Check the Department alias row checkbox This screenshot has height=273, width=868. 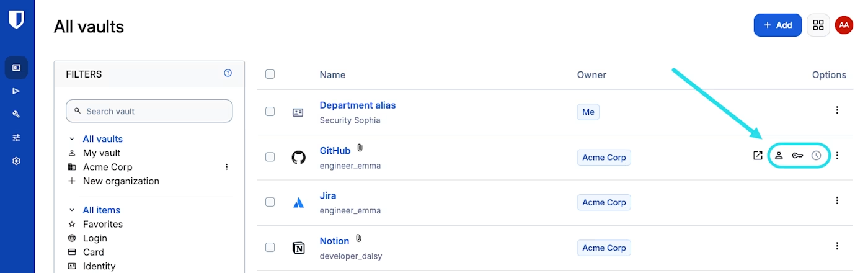coord(270,112)
